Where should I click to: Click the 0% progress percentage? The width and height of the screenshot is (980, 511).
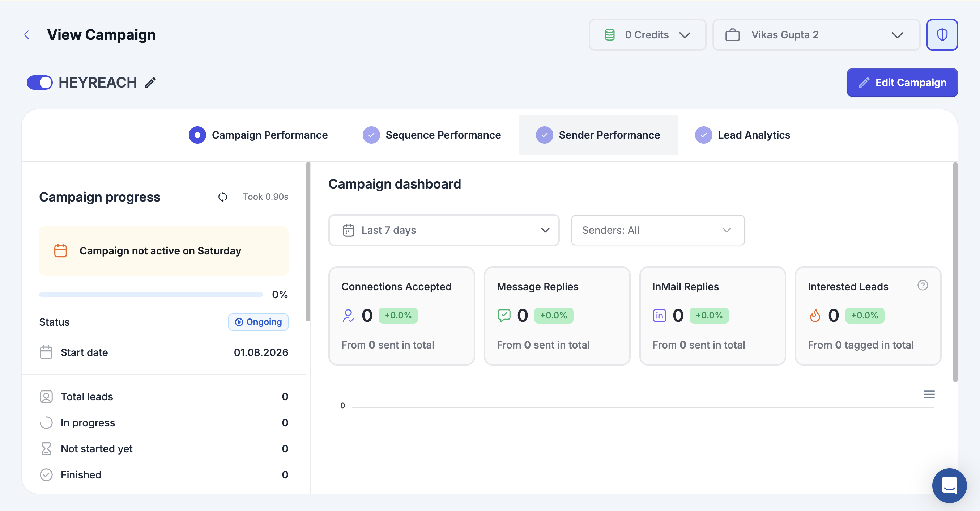click(x=280, y=295)
